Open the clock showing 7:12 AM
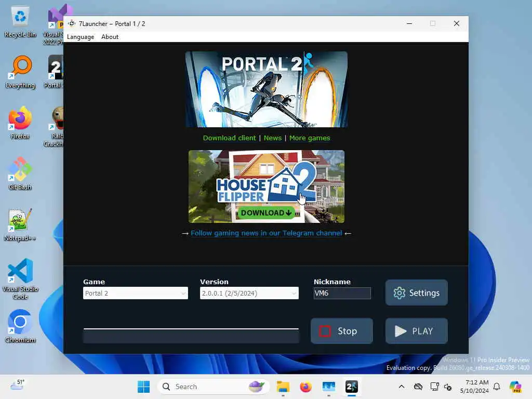The image size is (532, 399). click(x=474, y=387)
